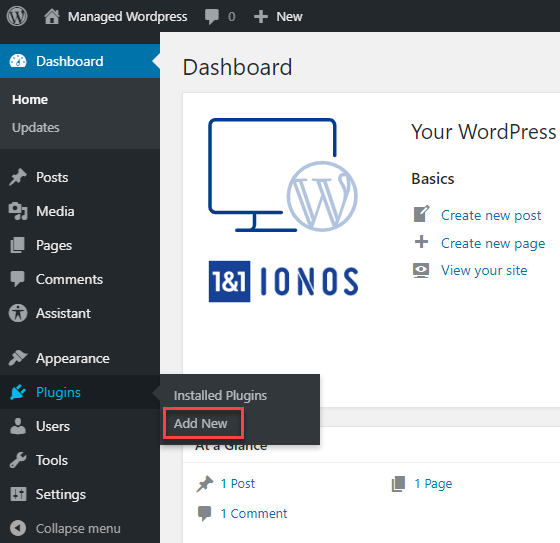The width and height of the screenshot is (560, 543).
Task: Click the Appearance paintbrush icon
Action: [x=18, y=358]
